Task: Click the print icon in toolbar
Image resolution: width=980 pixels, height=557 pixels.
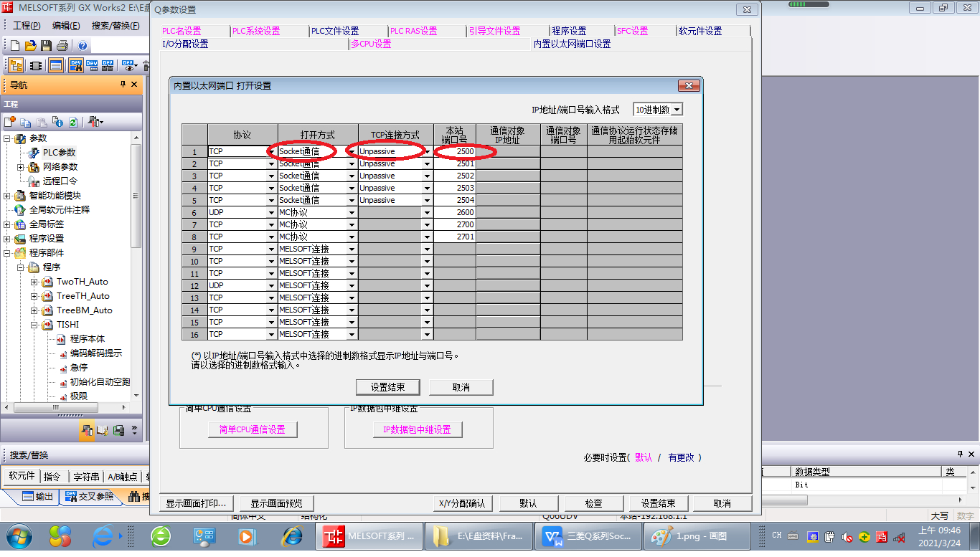Action: pyautogui.click(x=62, y=46)
